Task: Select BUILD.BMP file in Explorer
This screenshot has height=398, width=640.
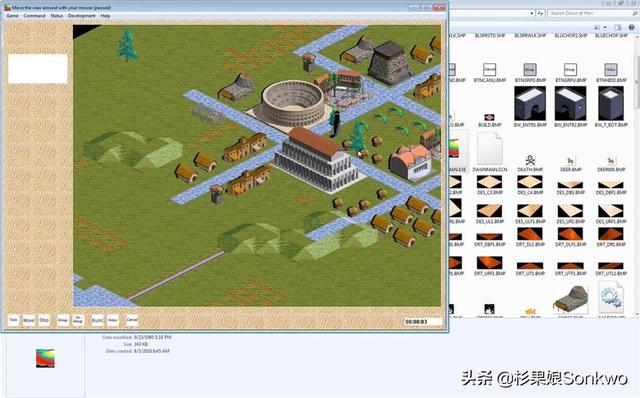Action: coord(489,120)
